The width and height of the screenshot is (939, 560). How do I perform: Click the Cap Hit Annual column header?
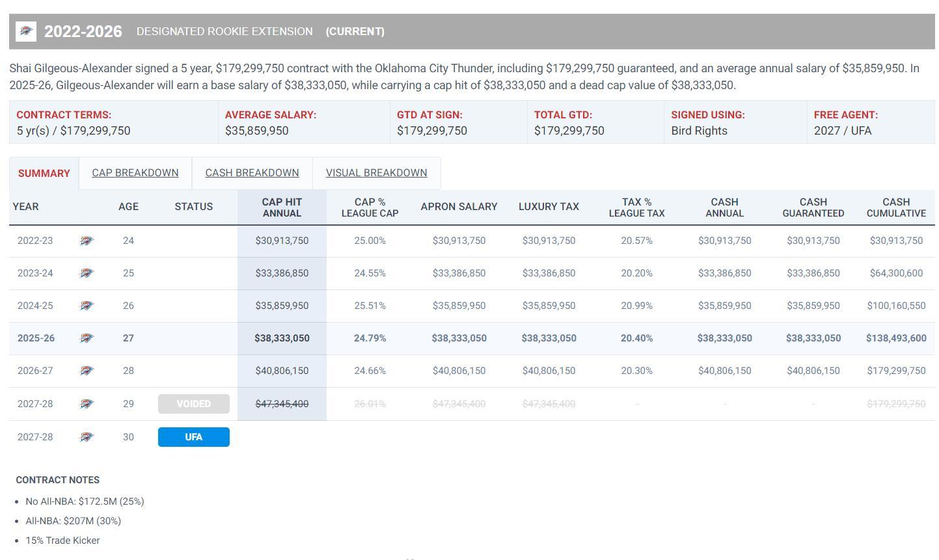[x=282, y=207]
